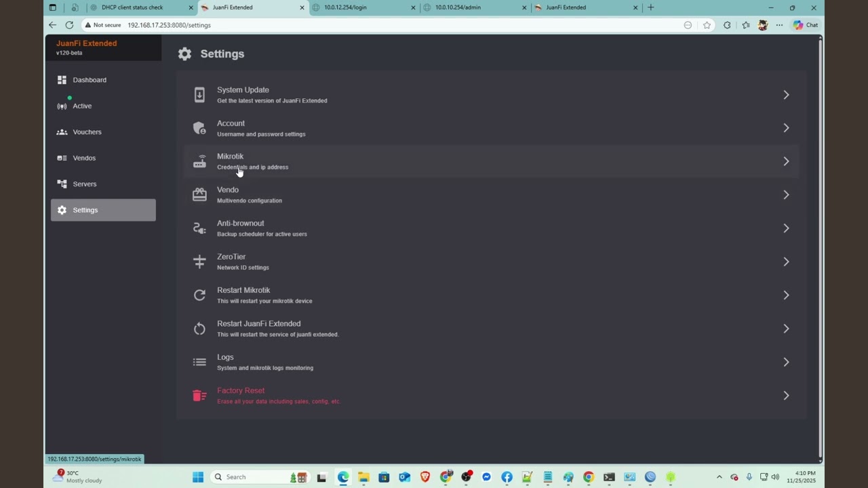Viewport: 868px width, 488px height.
Task: Click the Servers icon in sidebar
Action: 62,184
